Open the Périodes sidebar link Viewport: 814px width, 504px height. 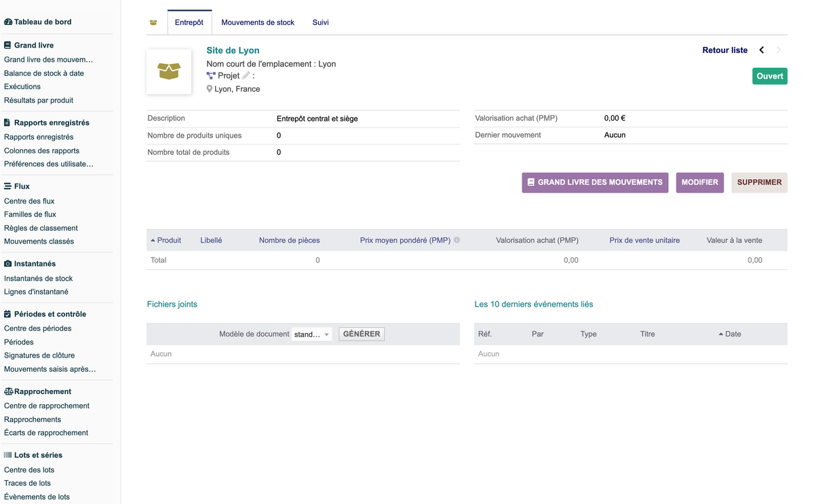coord(19,342)
